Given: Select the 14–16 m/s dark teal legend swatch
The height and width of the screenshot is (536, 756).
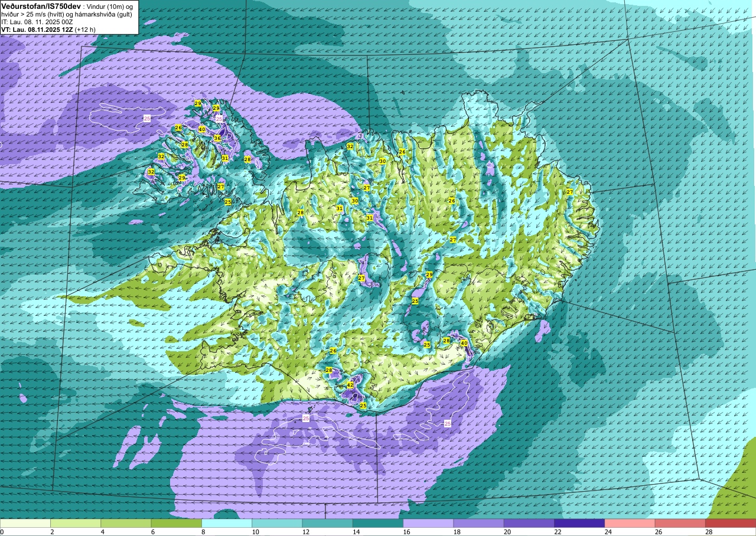Looking at the screenshot, I should point(378,523).
